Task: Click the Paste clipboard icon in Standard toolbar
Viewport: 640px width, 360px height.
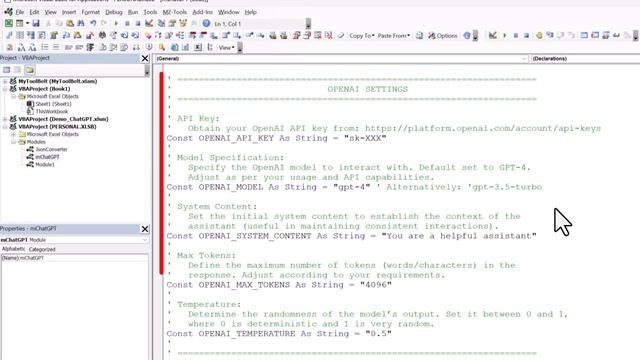Action: (70, 23)
